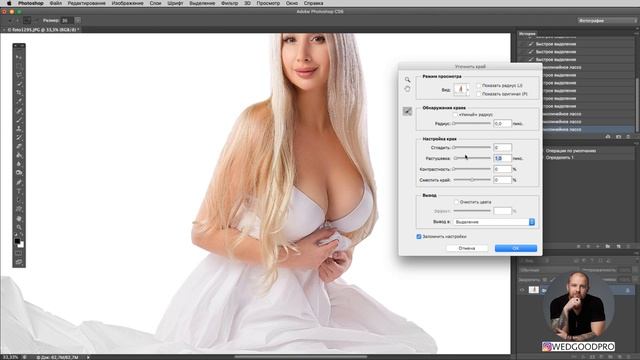The image size is (640, 360).
Task: Click the Радиус value field
Action: pos(502,123)
